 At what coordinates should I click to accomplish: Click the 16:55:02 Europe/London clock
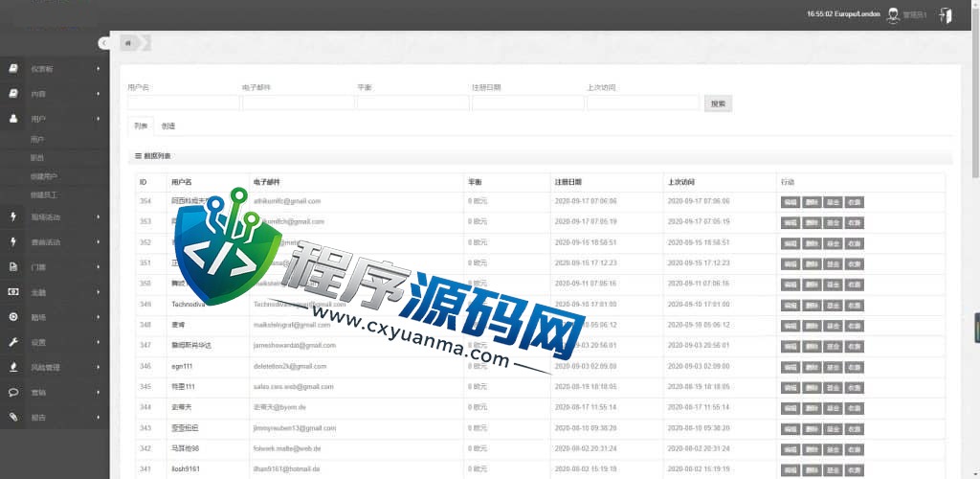[x=843, y=14]
